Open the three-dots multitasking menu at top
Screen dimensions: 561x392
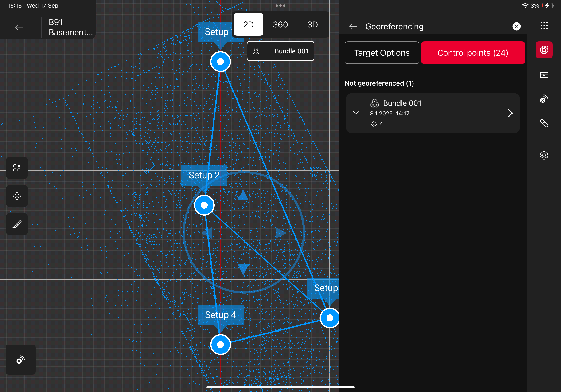point(280,6)
